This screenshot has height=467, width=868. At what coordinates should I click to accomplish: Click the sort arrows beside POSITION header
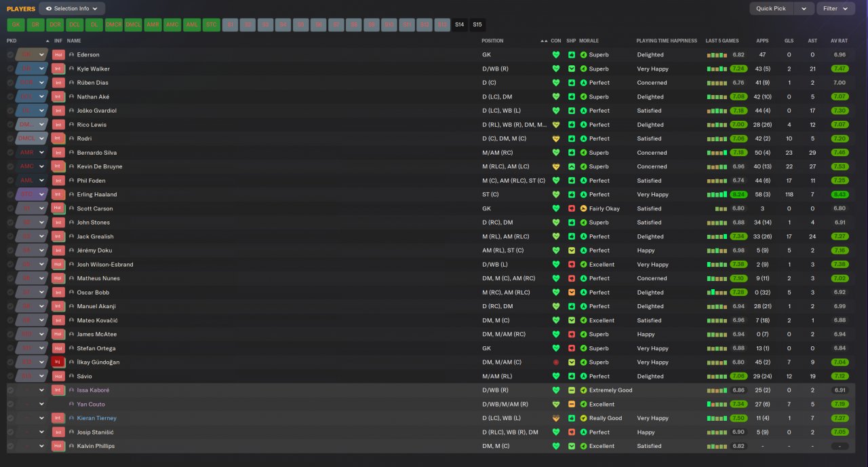pyautogui.click(x=543, y=41)
